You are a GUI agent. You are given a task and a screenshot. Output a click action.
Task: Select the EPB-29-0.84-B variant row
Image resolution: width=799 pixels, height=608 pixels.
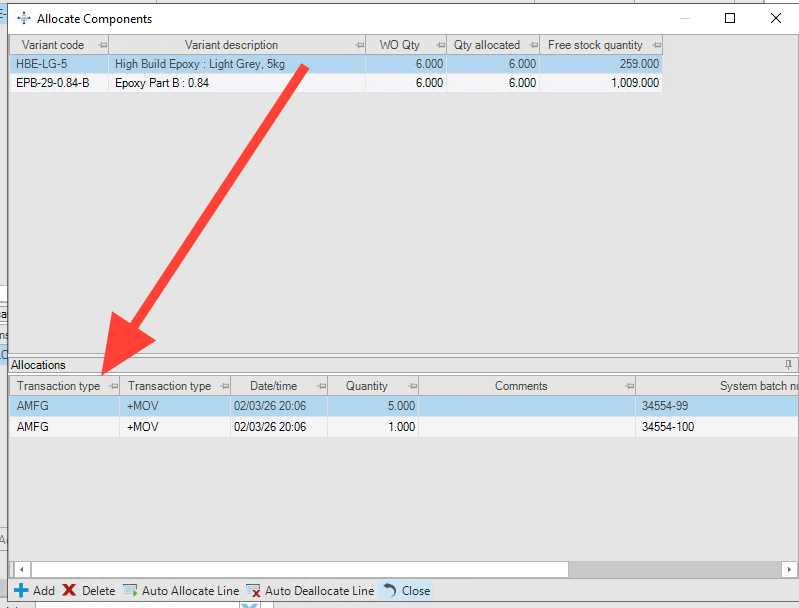pyautogui.click(x=336, y=83)
